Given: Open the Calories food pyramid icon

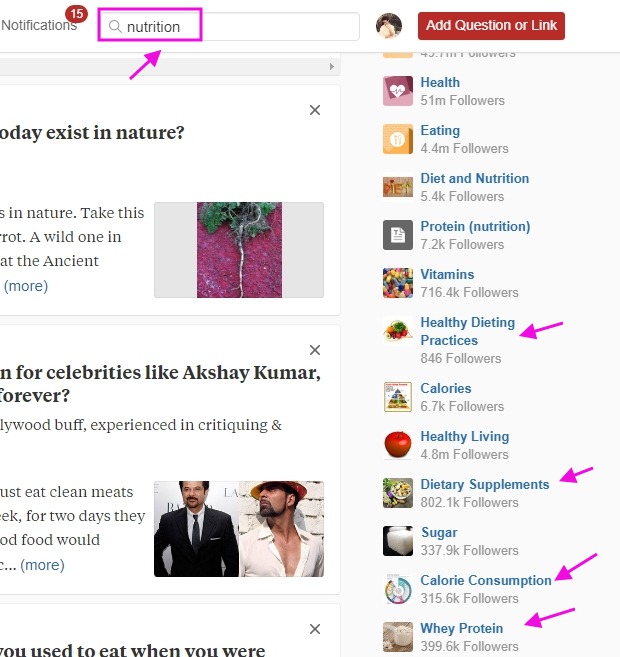Looking at the screenshot, I should coord(398,397).
